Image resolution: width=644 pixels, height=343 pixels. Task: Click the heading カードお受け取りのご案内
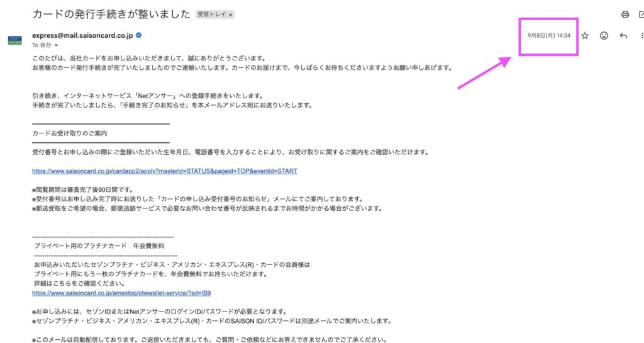coord(70,133)
